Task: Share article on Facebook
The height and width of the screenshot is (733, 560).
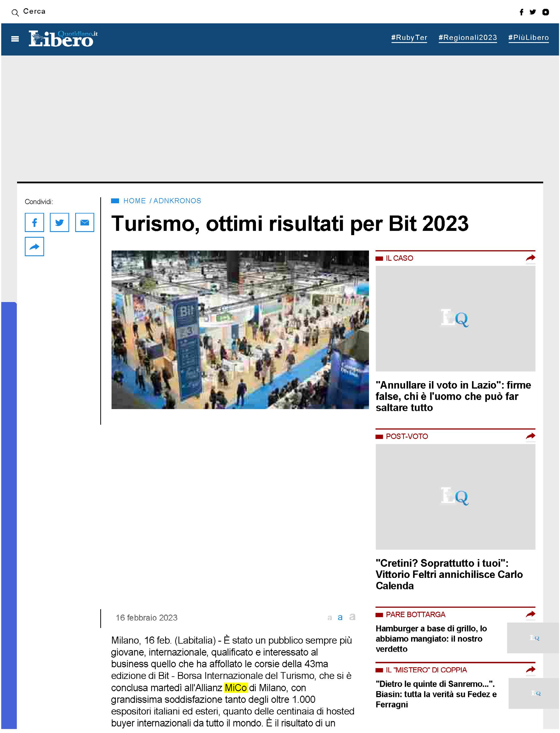Action: 34,222
